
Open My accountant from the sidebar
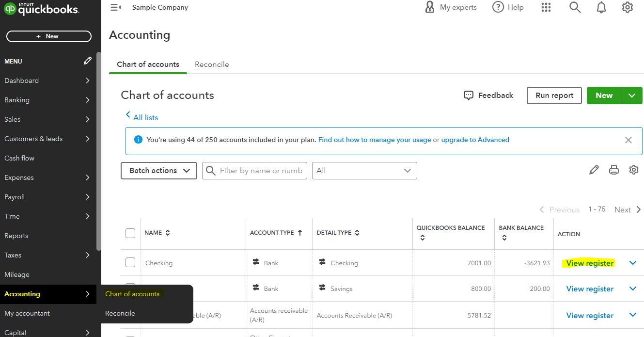point(27,313)
